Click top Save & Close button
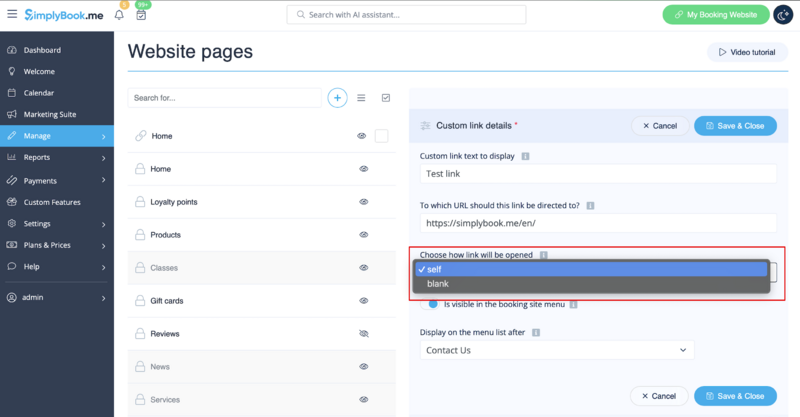The width and height of the screenshot is (800, 417). pos(735,126)
